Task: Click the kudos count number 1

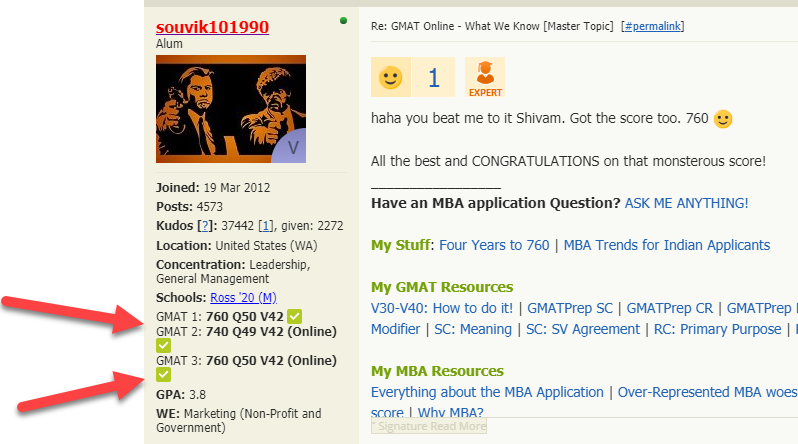Action: click(x=434, y=78)
